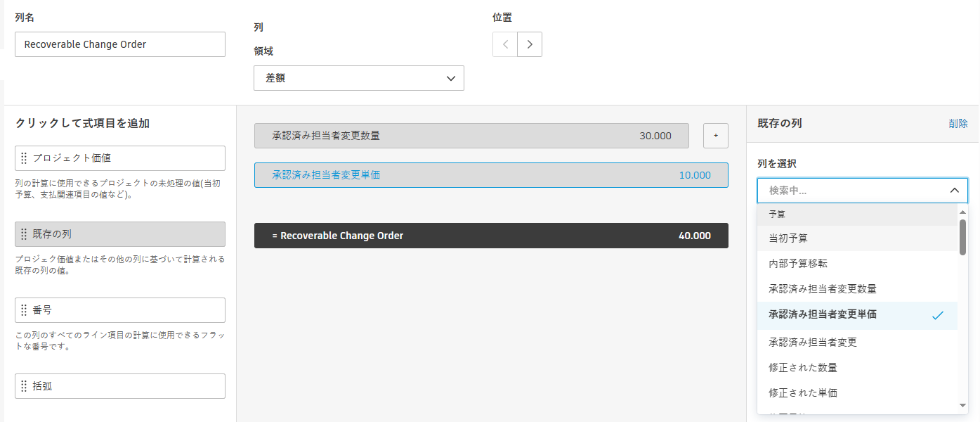
Task: Select 修正された単価 from the column list
Action: (857, 393)
